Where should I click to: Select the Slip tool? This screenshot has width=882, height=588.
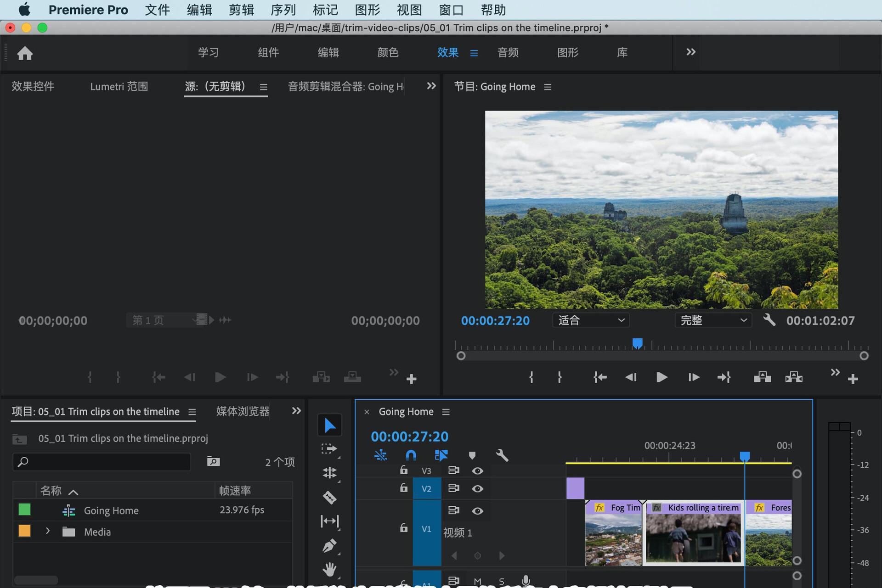(329, 521)
